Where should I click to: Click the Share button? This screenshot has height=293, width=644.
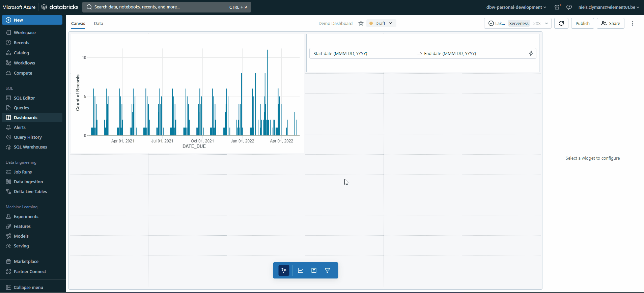[611, 23]
